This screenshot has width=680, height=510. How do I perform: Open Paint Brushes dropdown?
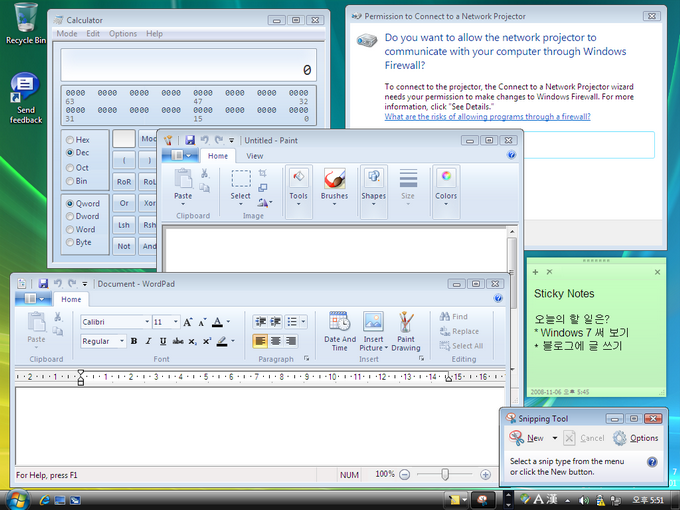click(334, 203)
